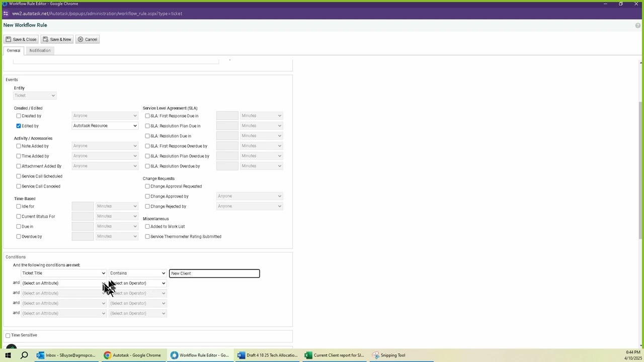
Task: Switch to Autotask Chrome window in taskbar
Action: 133,355
